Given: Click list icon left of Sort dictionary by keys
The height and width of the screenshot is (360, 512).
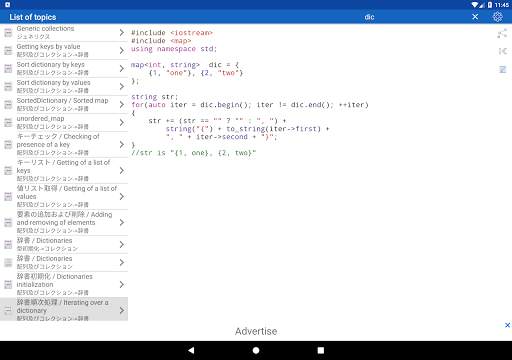Looking at the screenshot, I should click(8, 69).
